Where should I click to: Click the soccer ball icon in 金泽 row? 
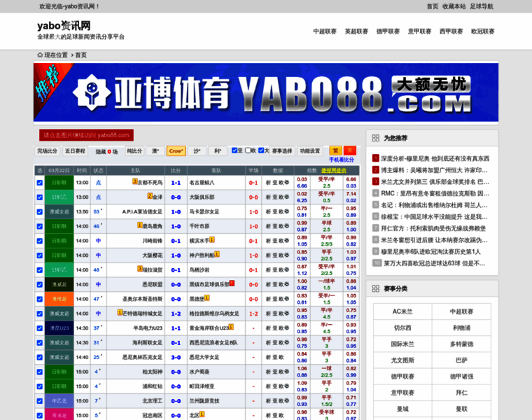point(287,197)
